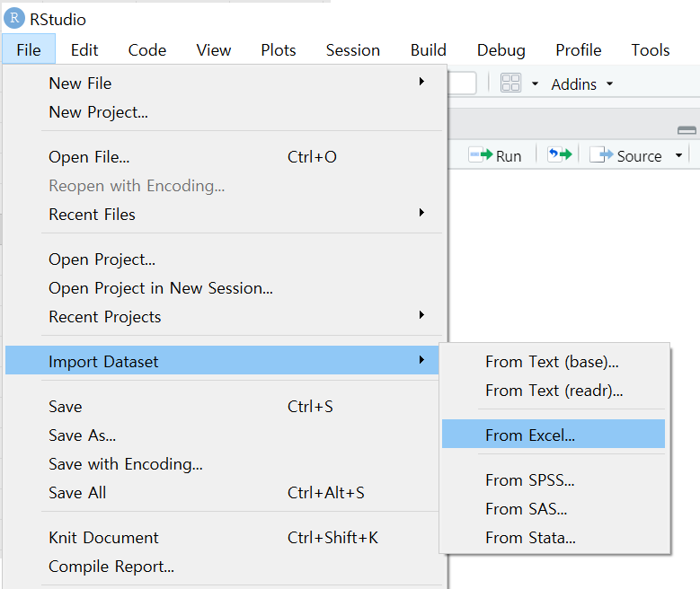Screen dimensions: 700x589
Task: Click the Source button
Action: point(625,155)
